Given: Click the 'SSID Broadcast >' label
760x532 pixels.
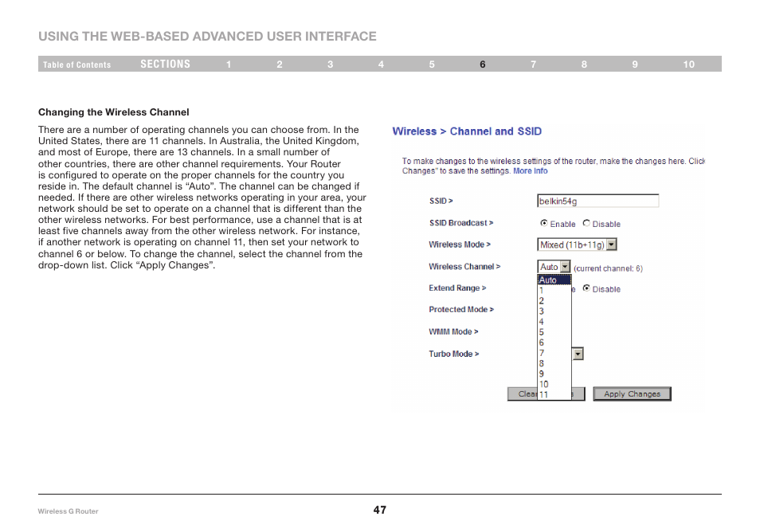Looking at the screenshot, I should [461, 223].
